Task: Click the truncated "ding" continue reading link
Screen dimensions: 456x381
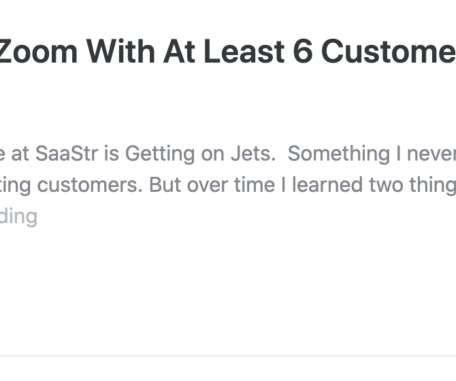Action: 18,216
